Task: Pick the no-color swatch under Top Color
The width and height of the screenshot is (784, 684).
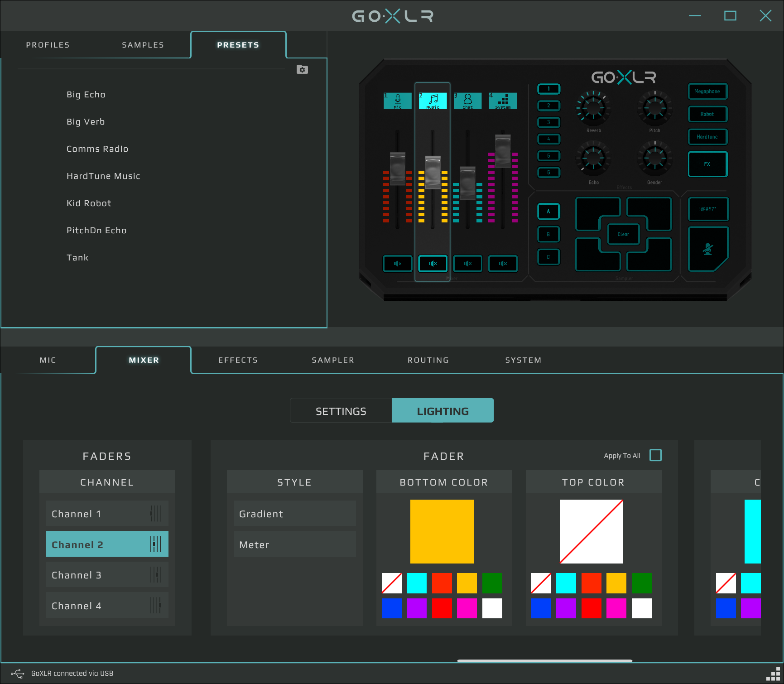Action: click(541, 583)
